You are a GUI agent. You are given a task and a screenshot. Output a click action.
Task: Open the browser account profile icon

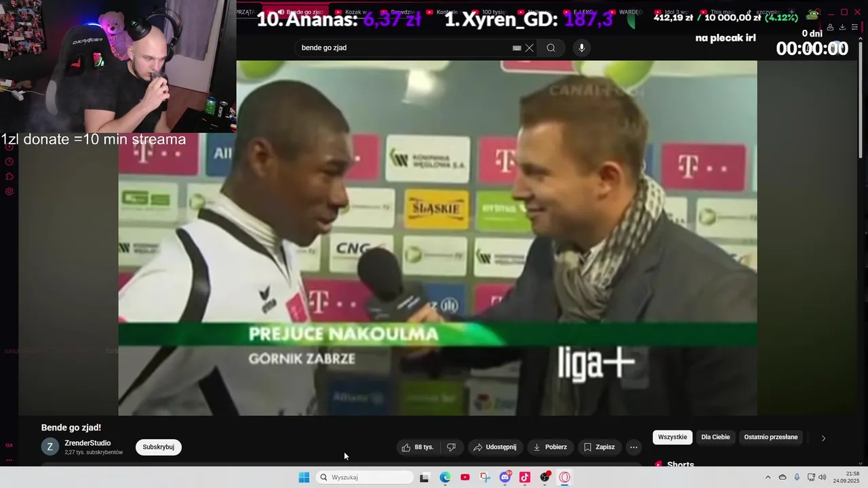(830, 27)
